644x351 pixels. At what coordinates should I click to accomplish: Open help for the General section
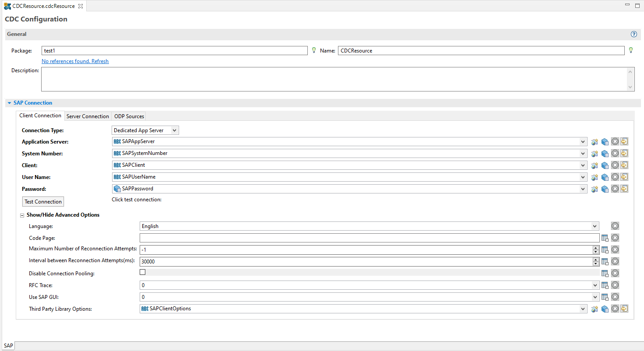coord(634,34)
